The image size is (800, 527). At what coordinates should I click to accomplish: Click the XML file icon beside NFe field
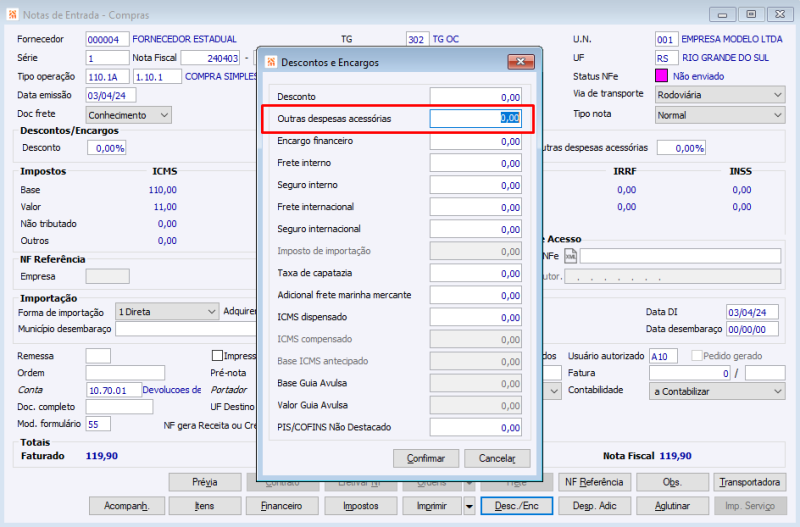click(x=570, y=256)
